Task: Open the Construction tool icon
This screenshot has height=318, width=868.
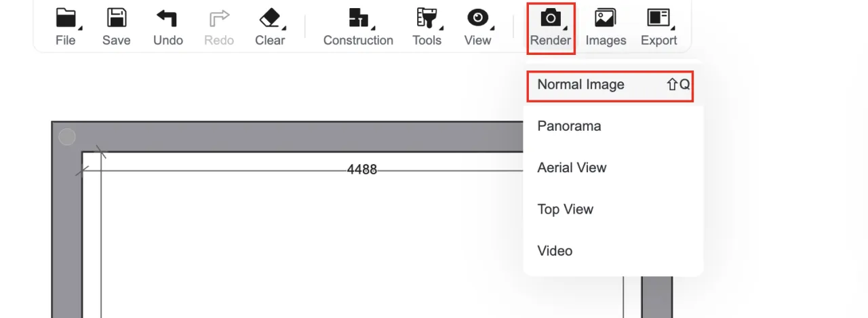Action: pyautogui.click(x=358, y=18)
